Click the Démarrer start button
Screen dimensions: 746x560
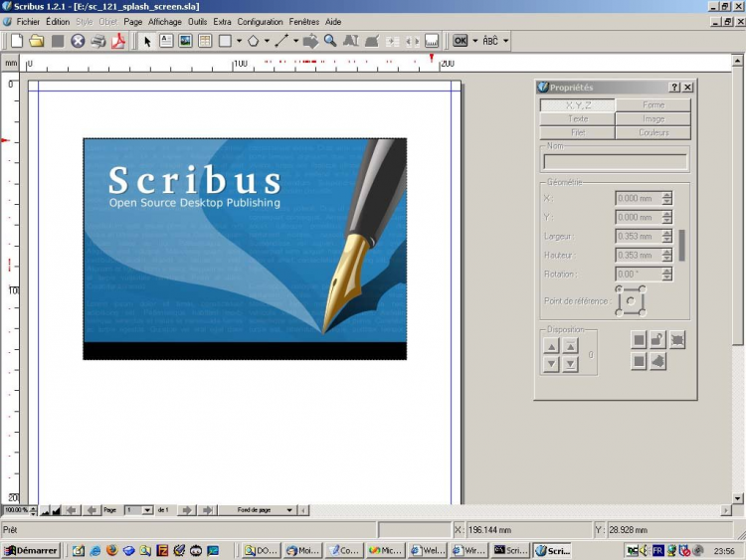32,550
